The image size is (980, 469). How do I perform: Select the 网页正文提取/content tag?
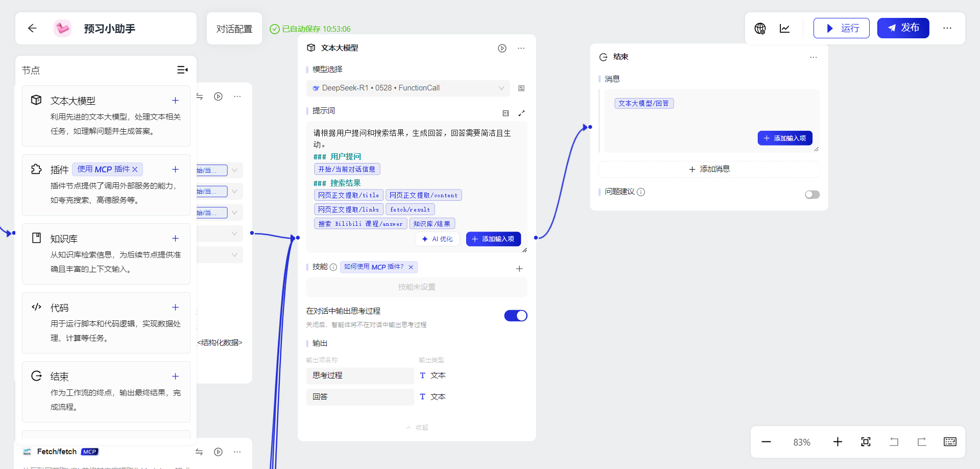(423, 195)
